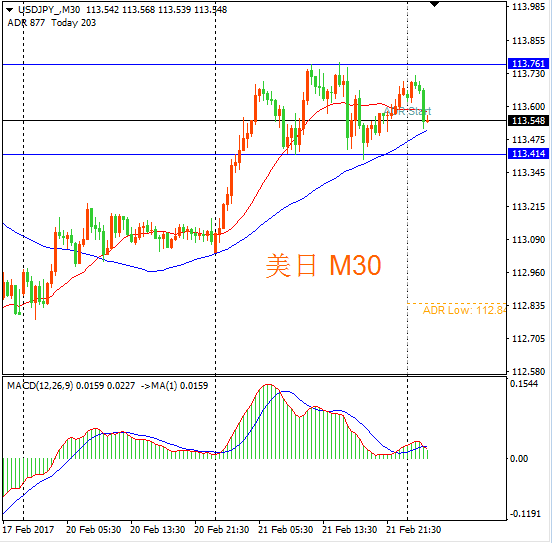Click the MACD scale value 0.1544
552x543 pixels.
(x=524, y=383)
